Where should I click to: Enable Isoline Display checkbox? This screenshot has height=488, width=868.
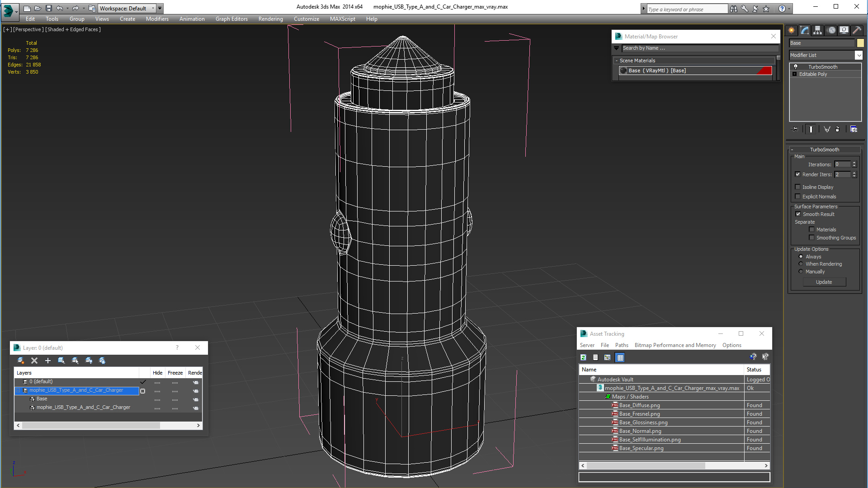tap(798, 187)
